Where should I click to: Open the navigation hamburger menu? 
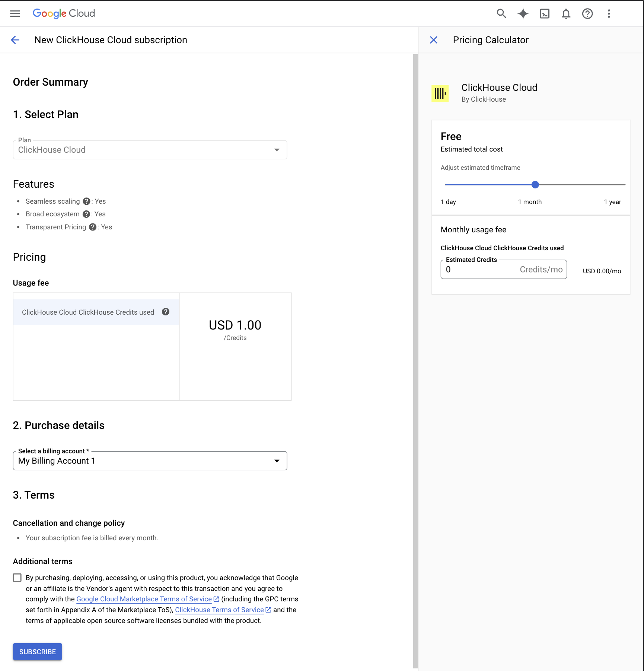click(x=15, y=13)
